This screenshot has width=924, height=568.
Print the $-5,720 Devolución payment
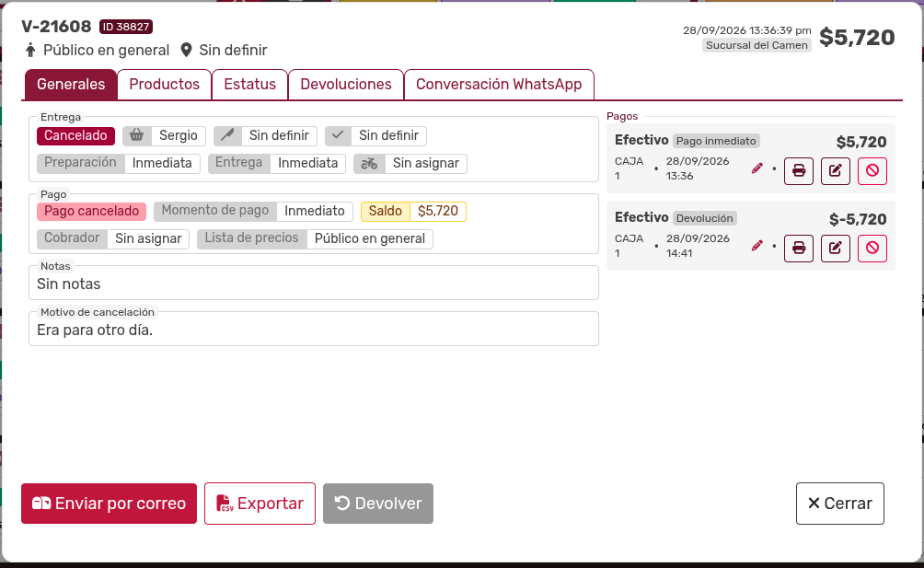[x=799, y=248]
